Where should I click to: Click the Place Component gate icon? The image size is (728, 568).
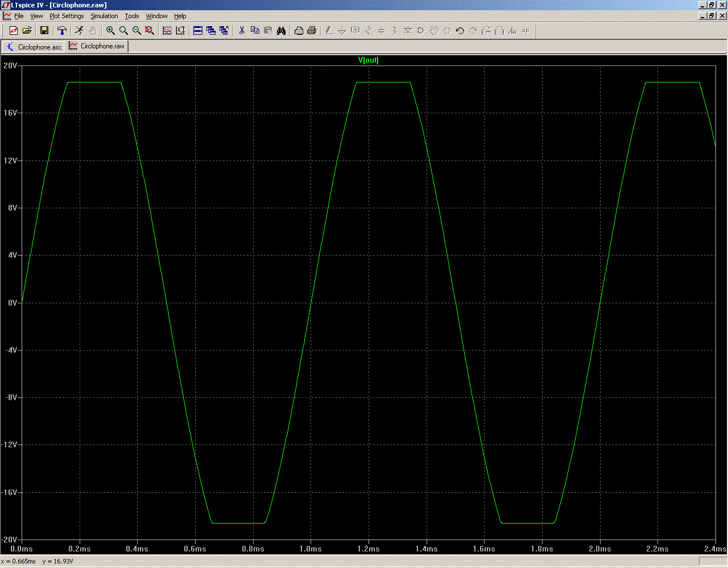(421, 31)
